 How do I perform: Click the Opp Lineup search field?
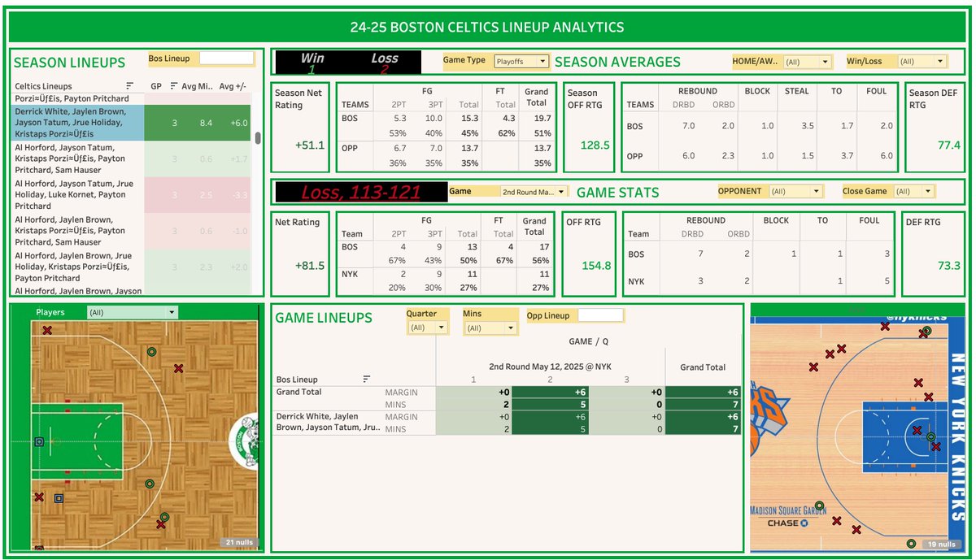coord(600,315)
